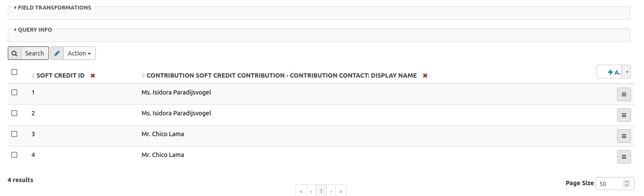Sort by Soft Credit ID column
This screenshot has height=196, width=644.
[x=60, y=75]
